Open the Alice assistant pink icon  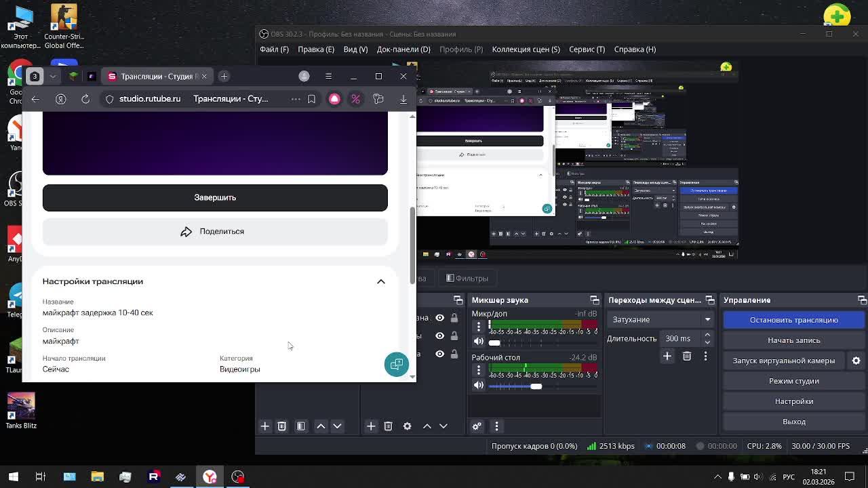coord(334,99)
